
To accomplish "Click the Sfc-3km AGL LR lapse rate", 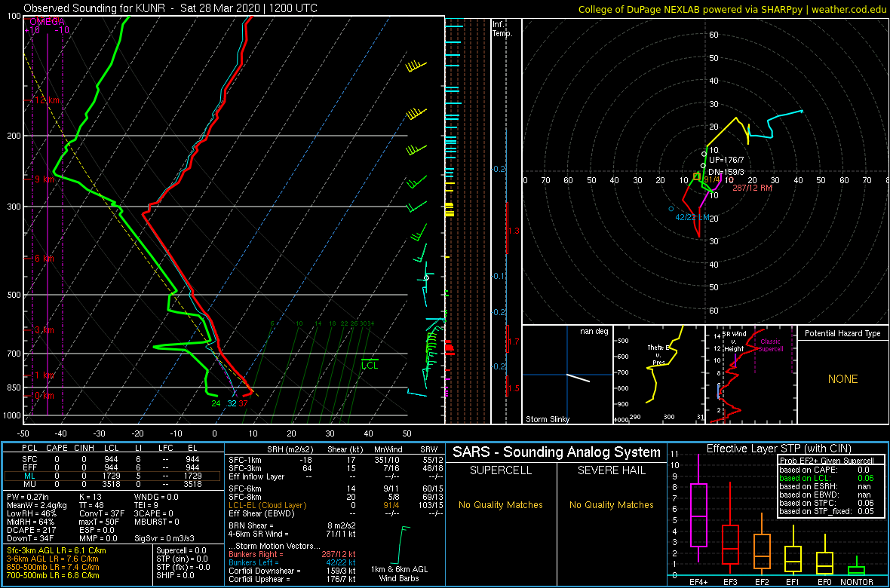I will pyautogui.click(x=57, y=550).
